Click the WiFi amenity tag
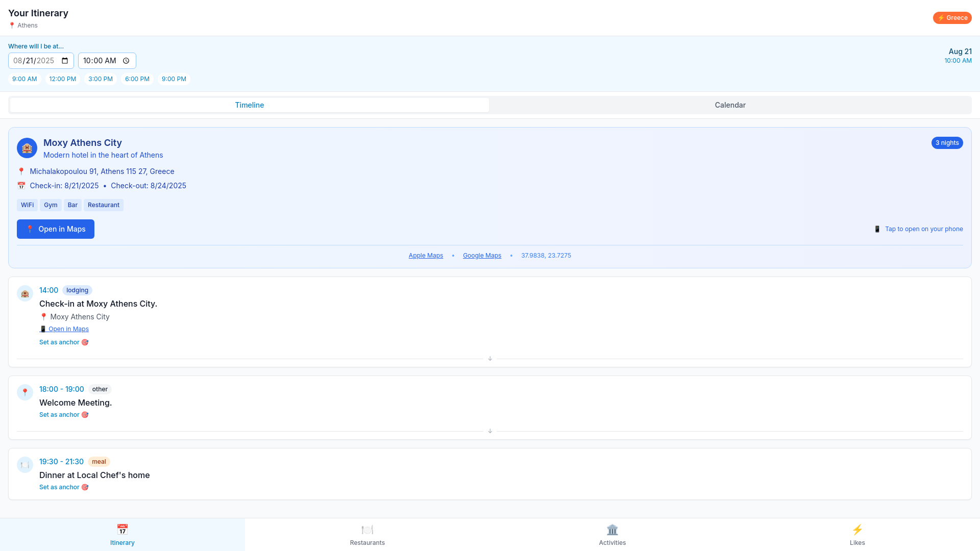Viewport: 980px width, 551px height. click(27, 205)
